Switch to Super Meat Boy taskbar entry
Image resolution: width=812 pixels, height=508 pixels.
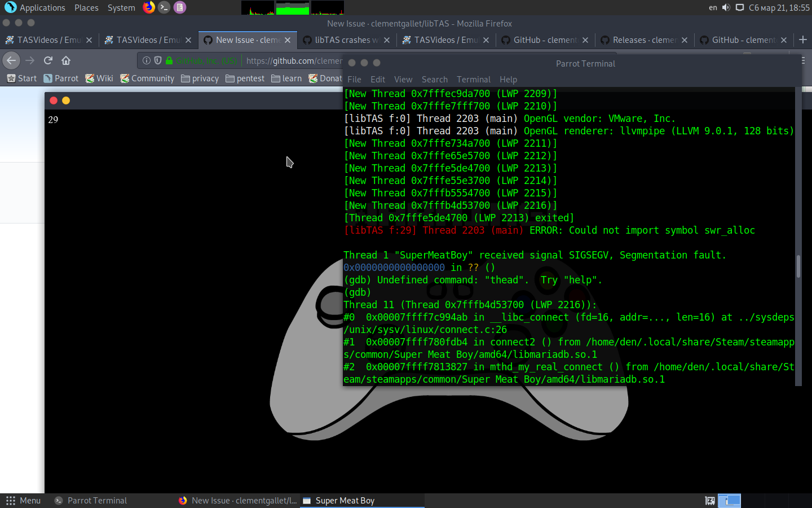pyautogui.click(x=362, y=501)
